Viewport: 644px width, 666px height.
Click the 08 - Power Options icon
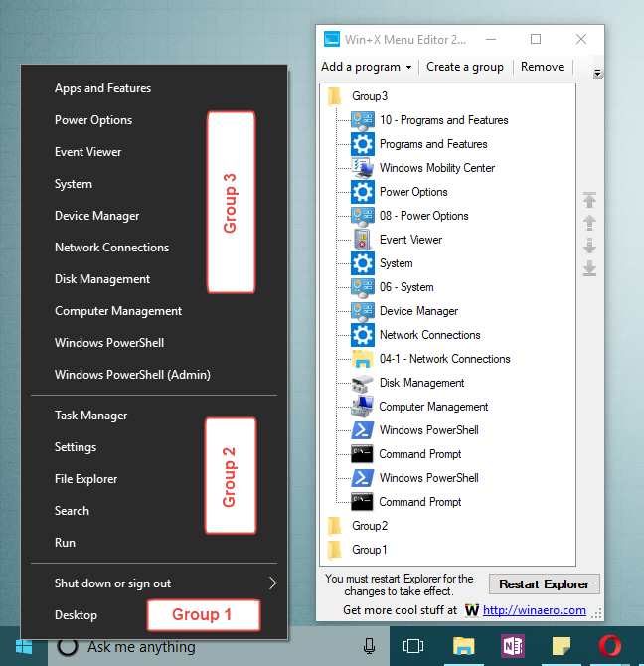click(x=362, y=216)
